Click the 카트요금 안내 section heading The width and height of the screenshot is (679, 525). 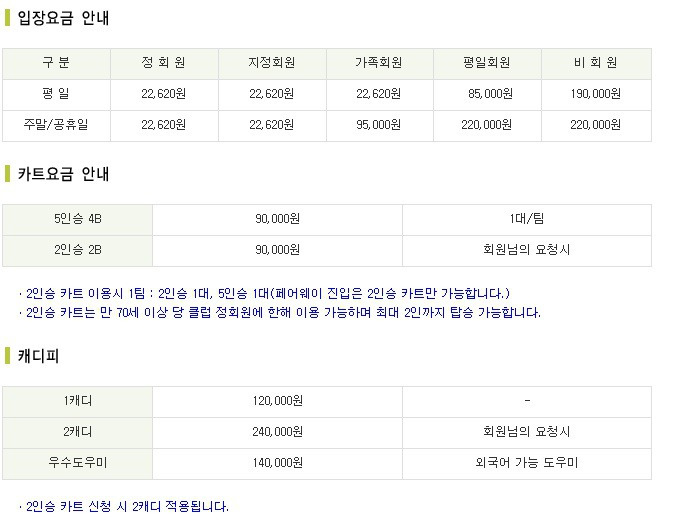(x=63, y=174)
